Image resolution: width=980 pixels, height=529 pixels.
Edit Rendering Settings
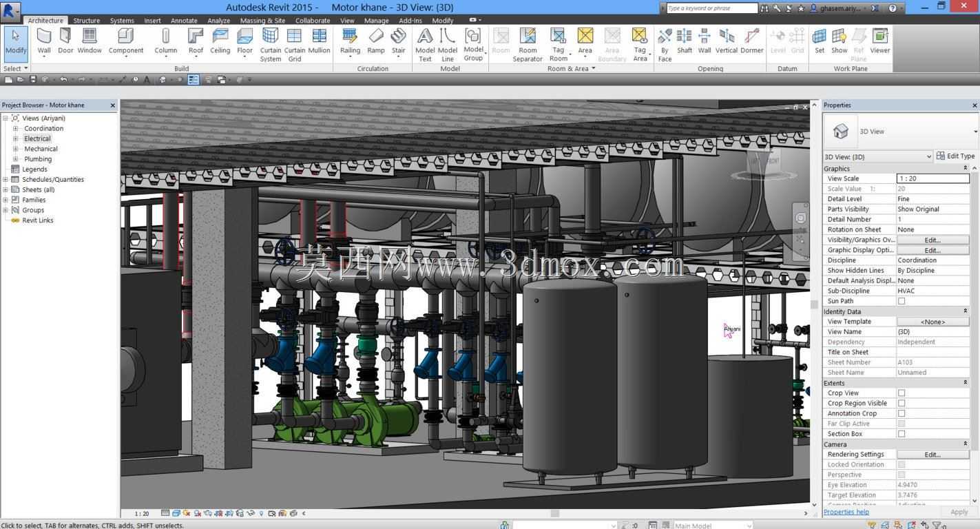click(932, 455)
